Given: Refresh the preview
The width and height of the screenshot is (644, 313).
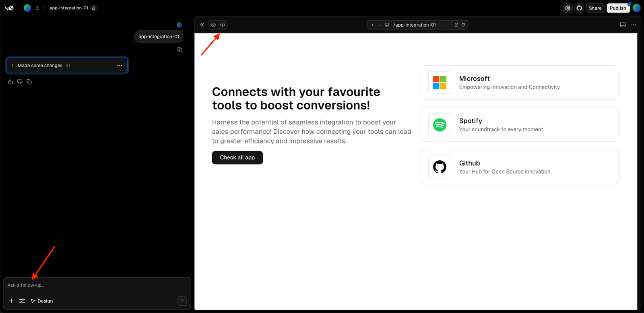Looking at the screenshot, I should click(463, 25).
